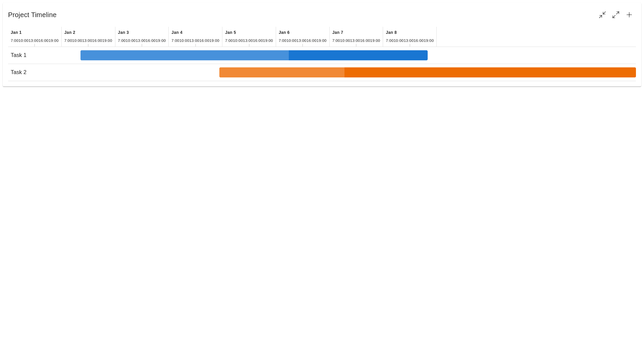Click the light orange Task 2 progress segment

(282, 72)
